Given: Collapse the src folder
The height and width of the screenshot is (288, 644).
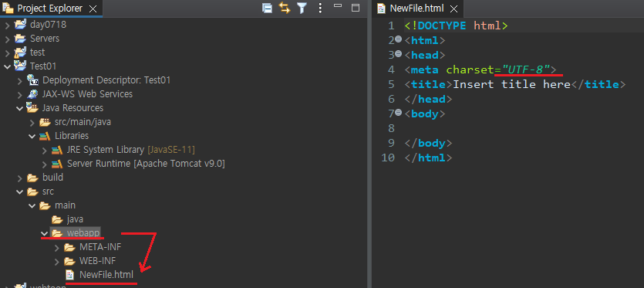Looking at the screenshot, I should [20, 191].
